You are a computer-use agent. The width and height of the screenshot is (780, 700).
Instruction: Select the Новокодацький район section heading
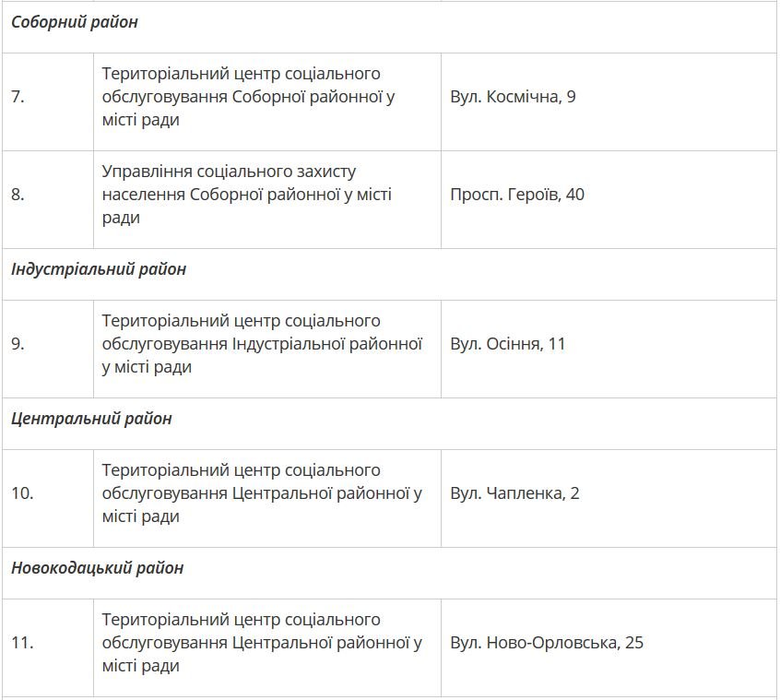click(x=97, y=568)
